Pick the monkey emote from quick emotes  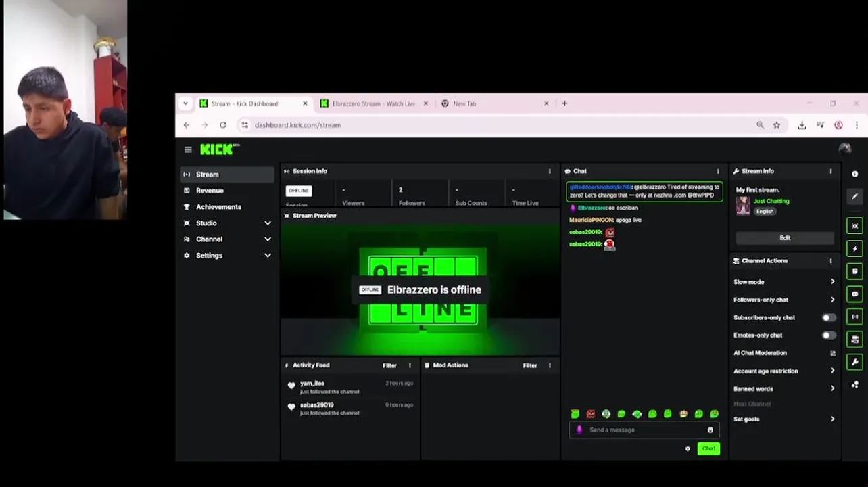coord(683,414)
